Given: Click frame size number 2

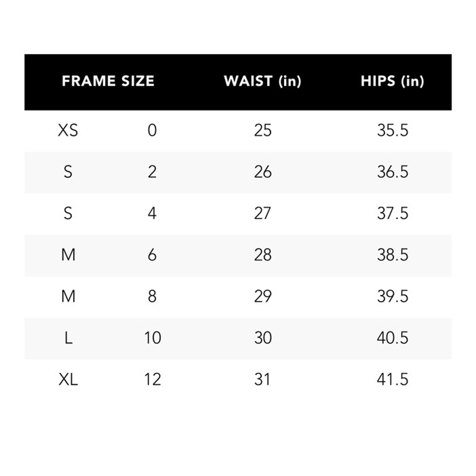Looking at the screenshot, I should pyautogui.click(x=152, y=172).
